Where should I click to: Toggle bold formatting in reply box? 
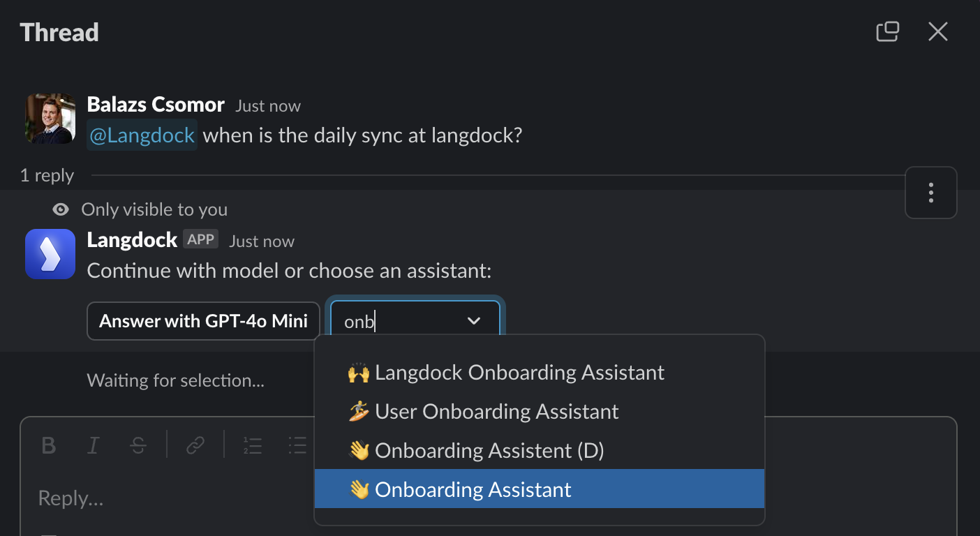[48, 445]
